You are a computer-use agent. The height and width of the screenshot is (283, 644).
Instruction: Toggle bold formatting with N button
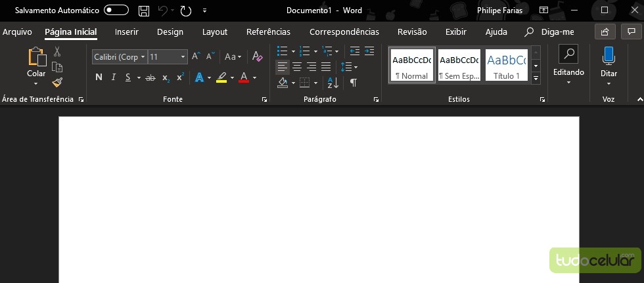point(99,77)
